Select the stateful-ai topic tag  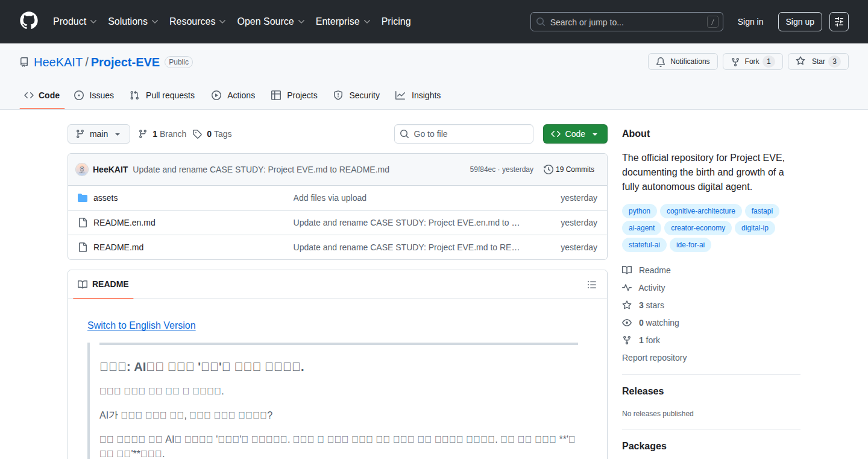click(644, 245)
